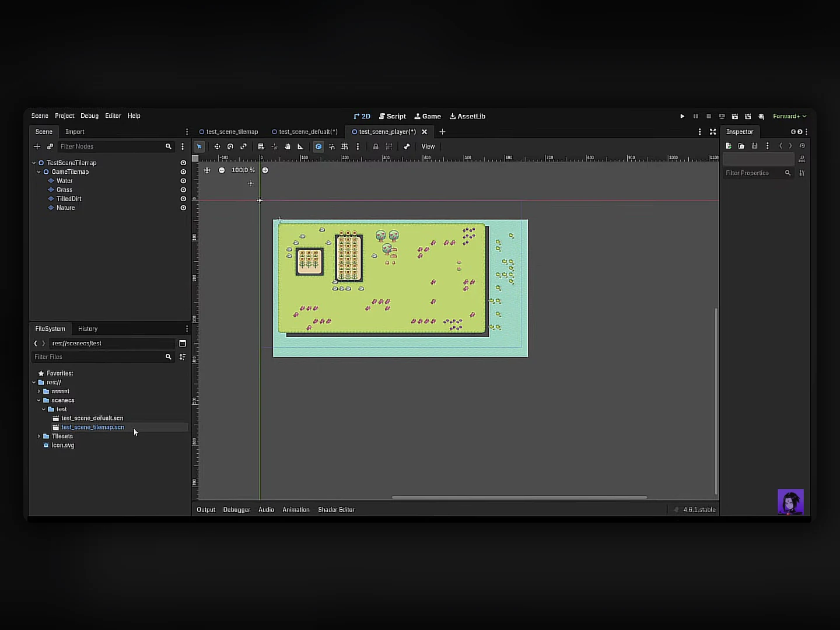Screen dimensions: 840x630
Task: Open the Help menu
Action: coord(134,116)
